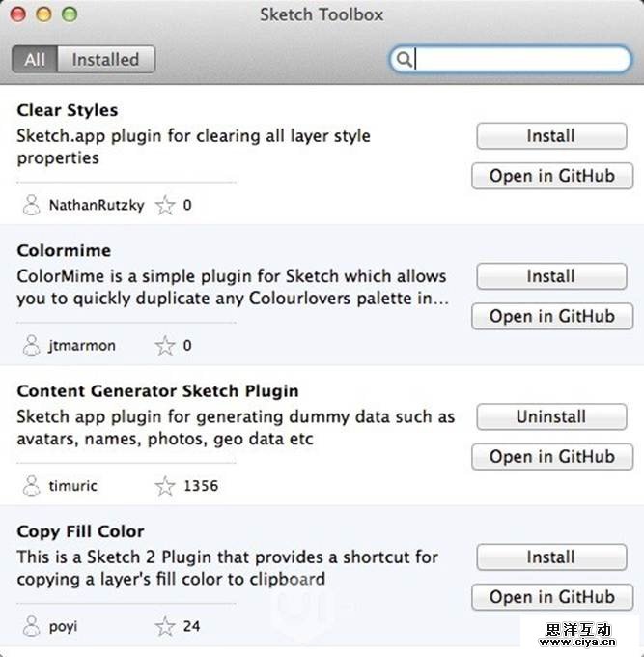Install the Clear Styles plugin

pyautogui.click(x=550, y=136)
